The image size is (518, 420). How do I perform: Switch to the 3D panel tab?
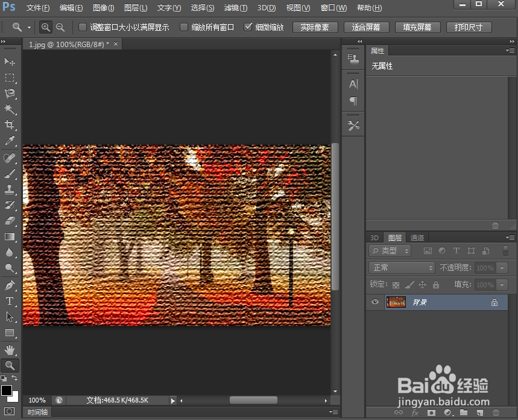click(374, 238)
